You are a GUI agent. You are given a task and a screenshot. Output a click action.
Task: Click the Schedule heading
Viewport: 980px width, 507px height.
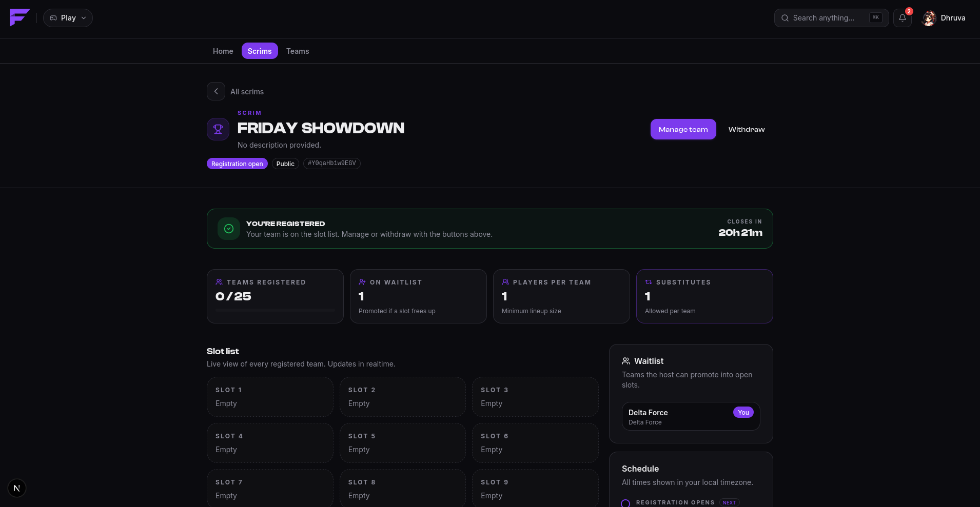pyautogui.click(x=640, y=469)
